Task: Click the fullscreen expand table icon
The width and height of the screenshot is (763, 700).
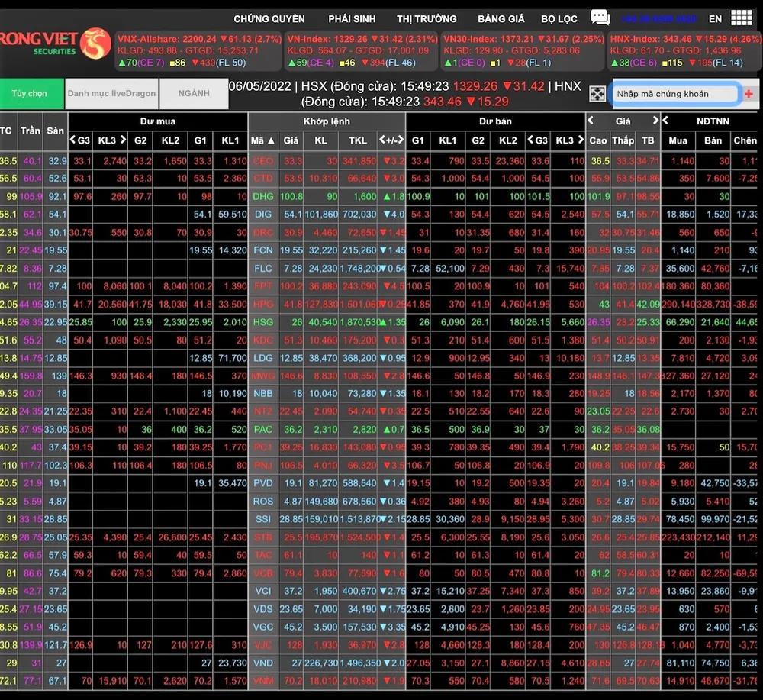Action: (x=597, y=94)
